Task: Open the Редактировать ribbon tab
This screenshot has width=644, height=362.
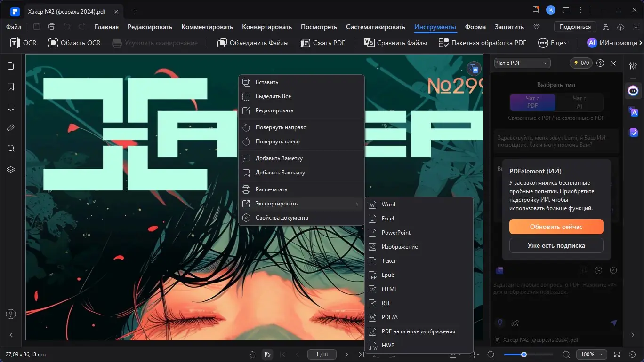Action: (150, 27)
